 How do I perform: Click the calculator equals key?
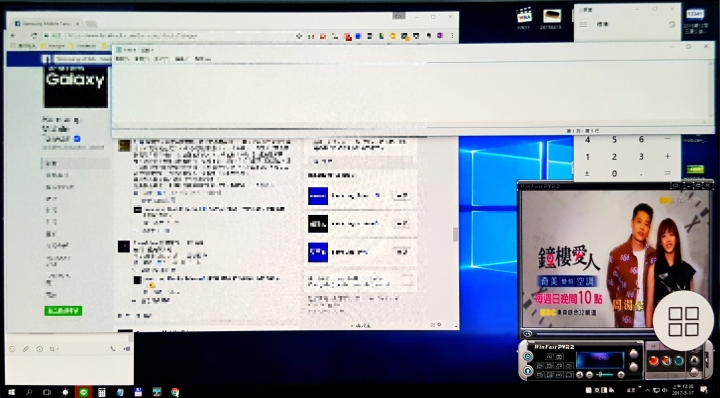point(667,173)
